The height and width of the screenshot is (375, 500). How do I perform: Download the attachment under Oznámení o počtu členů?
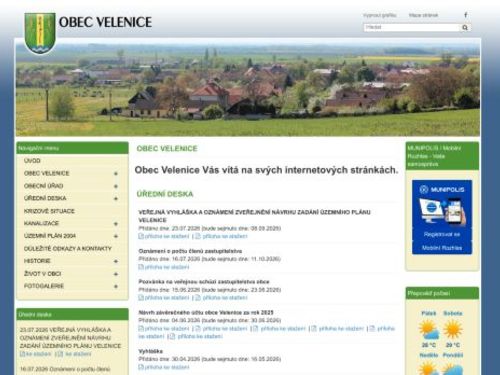tap(164, 267)
